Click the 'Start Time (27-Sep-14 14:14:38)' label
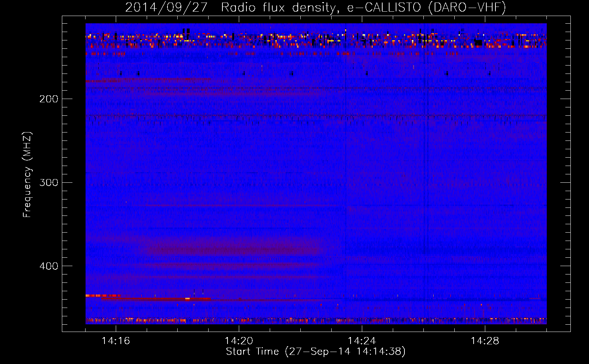Image resolution: width=589 pixels, height=364 pixels. 316,352
